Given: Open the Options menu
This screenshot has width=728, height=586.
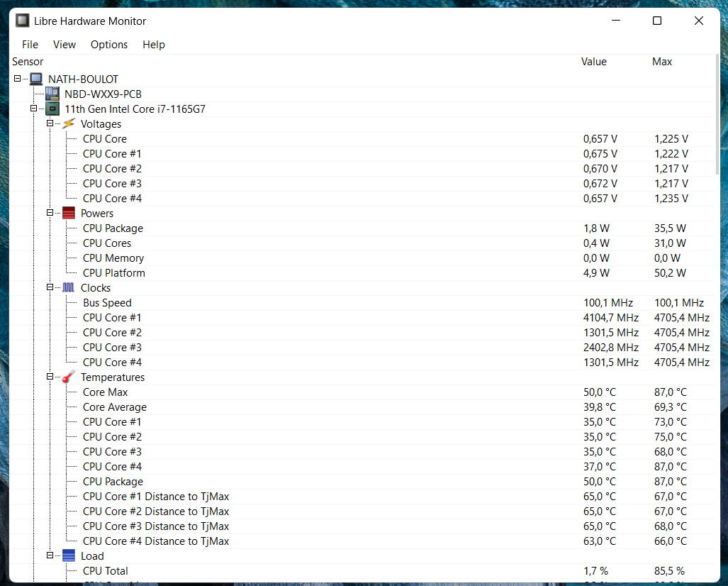Looking at the screenshot, I should [x=109, y=45].
